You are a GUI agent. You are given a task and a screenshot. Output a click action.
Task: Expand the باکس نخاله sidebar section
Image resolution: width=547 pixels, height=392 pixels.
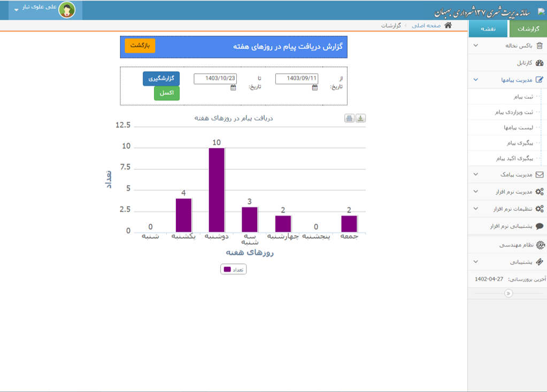click(x=475, y=46)
